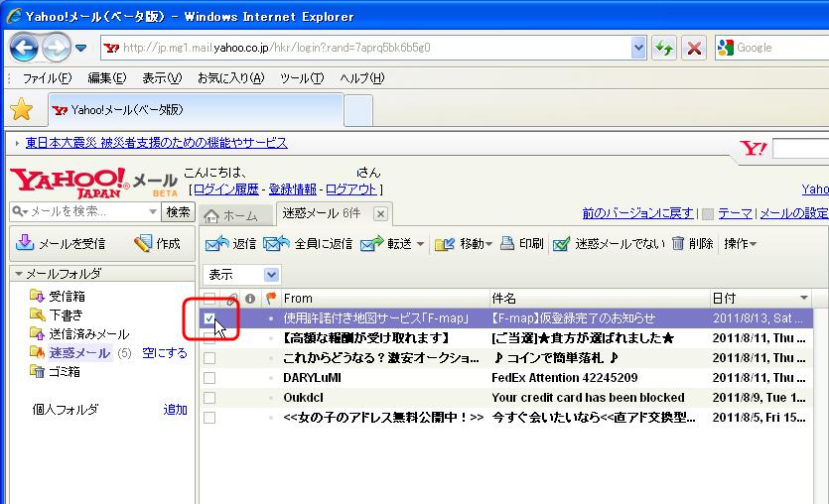829x504 pixels.
Task: Click the メールを受信 button
Action: coord(61,243)
